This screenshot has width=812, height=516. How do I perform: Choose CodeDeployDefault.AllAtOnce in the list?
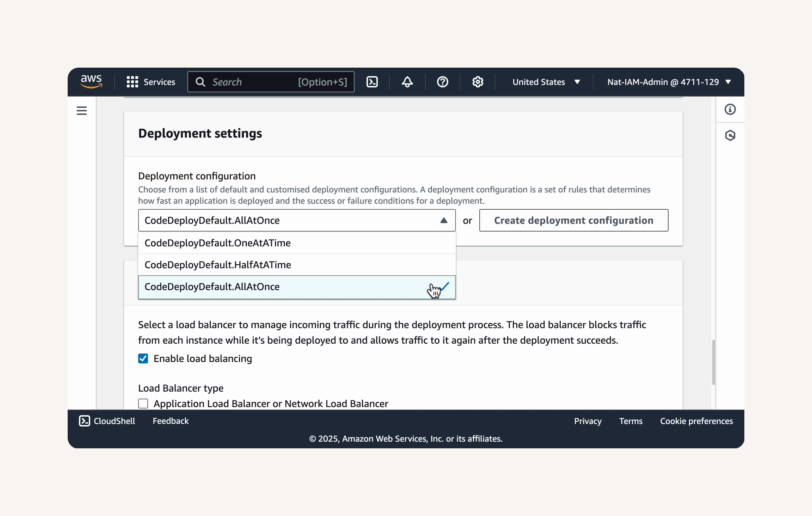297,287
